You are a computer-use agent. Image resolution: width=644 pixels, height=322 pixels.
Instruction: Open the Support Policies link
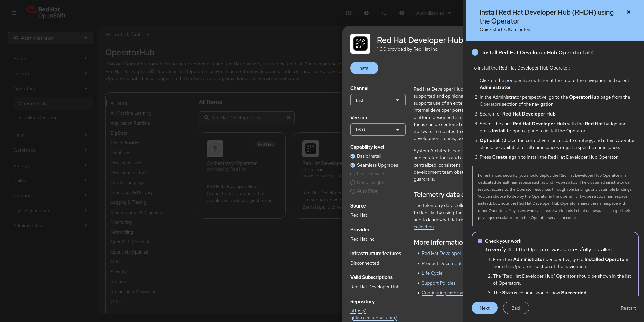pos(439,283)
